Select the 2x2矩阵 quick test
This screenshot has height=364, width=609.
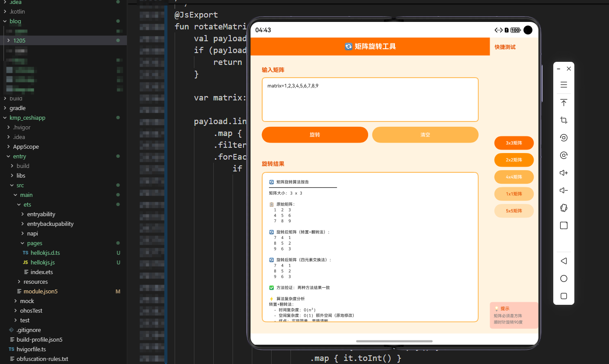pos(514,160)
